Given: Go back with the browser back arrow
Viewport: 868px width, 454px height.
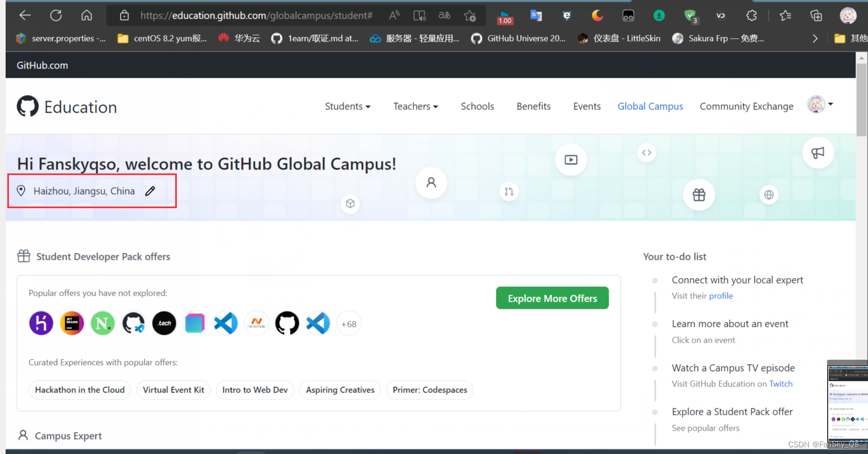Looking at the screenshot, I should pos(25,16).
